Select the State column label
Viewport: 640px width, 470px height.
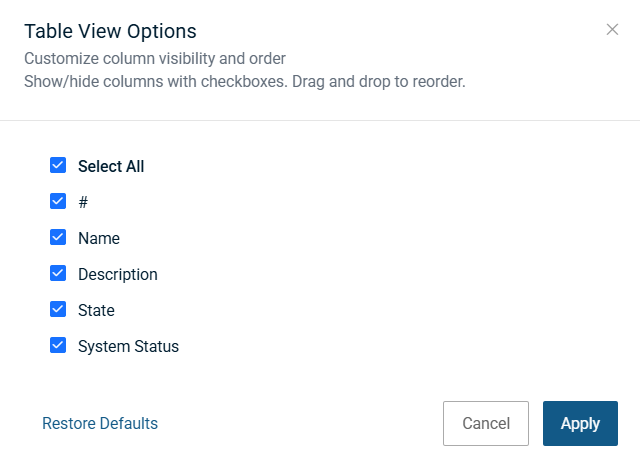click(x=96, y=311)
